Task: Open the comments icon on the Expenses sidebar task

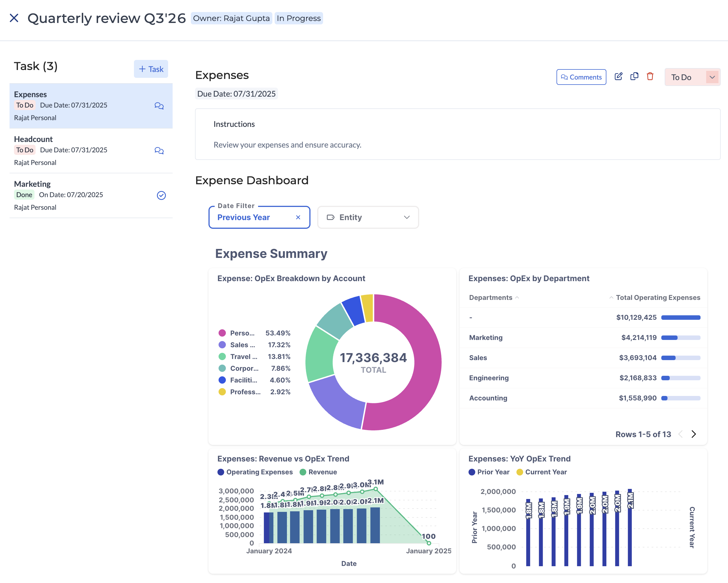Action: click(159, 106)
